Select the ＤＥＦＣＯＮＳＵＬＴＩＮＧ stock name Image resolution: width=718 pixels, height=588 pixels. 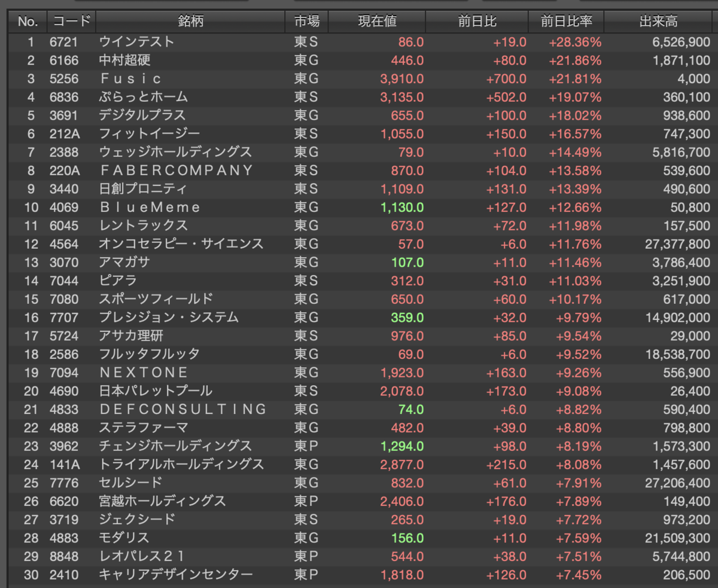coord(182,410)
